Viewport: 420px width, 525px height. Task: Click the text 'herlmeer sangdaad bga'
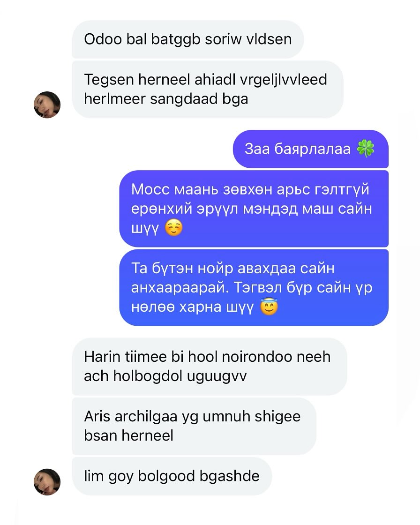pyautogui.click(x=166, y=99)
